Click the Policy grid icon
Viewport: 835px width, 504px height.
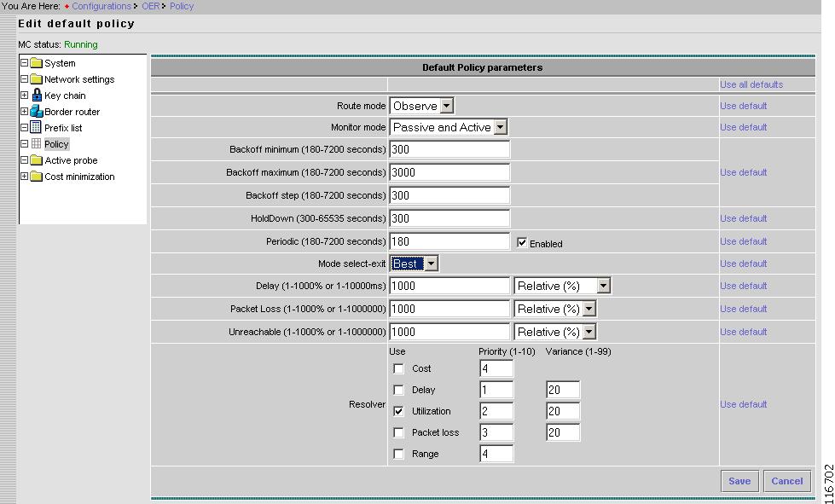tap(36, 144)
